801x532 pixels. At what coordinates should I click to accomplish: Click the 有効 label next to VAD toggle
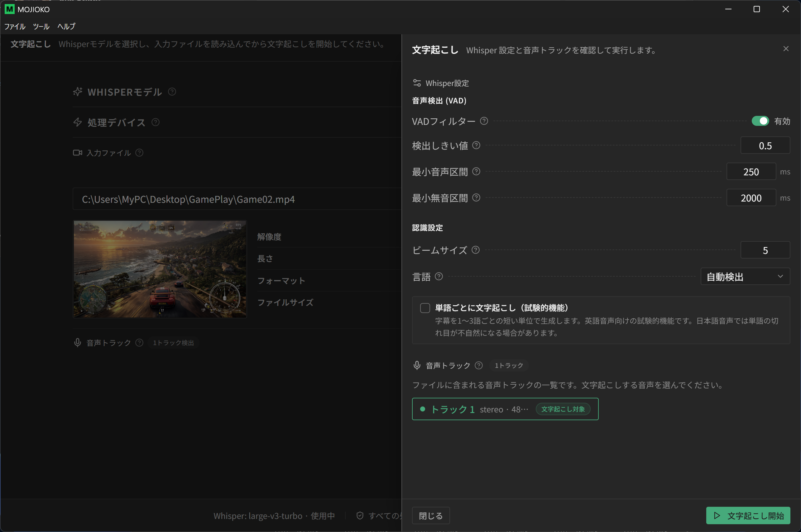point(782,121)
